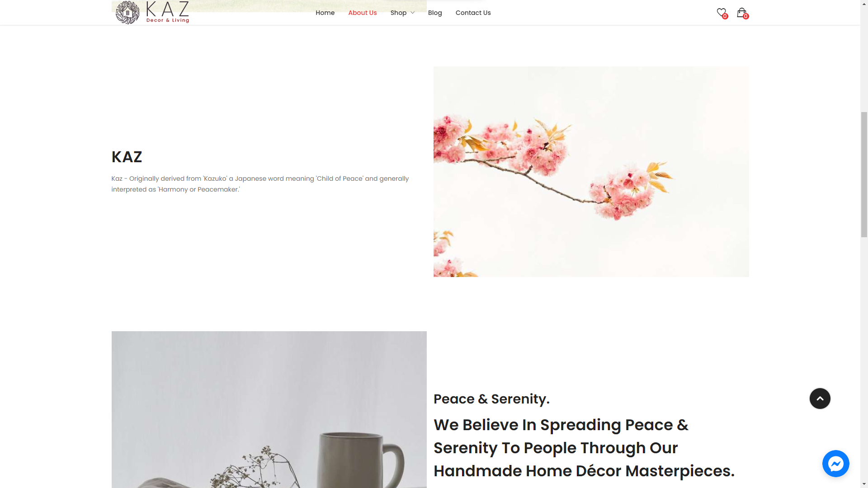Click the back-to-top arrow button
The height and width of the screenshot is (488, 868).
point(820,399)
